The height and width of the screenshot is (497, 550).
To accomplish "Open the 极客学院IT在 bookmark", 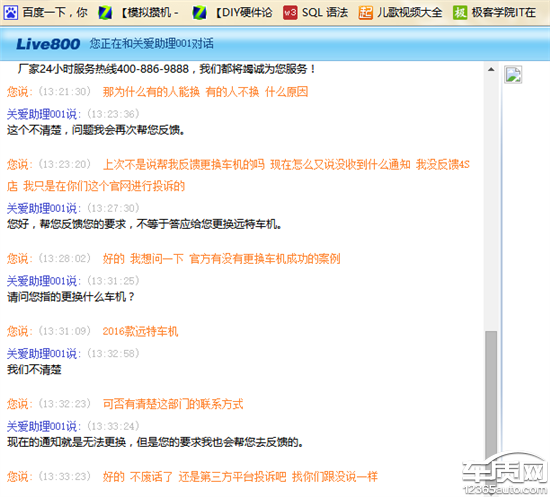I will pyautogui.click(x=504, y=13).
